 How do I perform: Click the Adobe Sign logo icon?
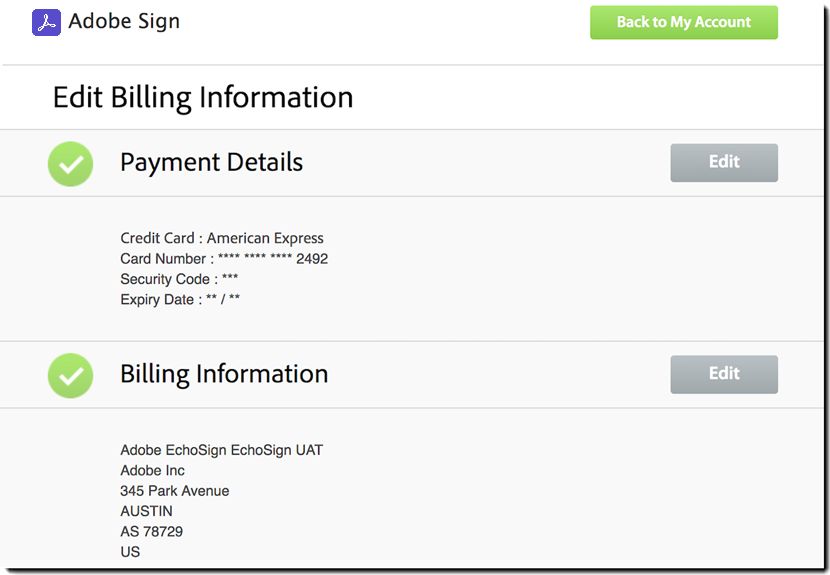pyautogui.click(x=46, y=22)
